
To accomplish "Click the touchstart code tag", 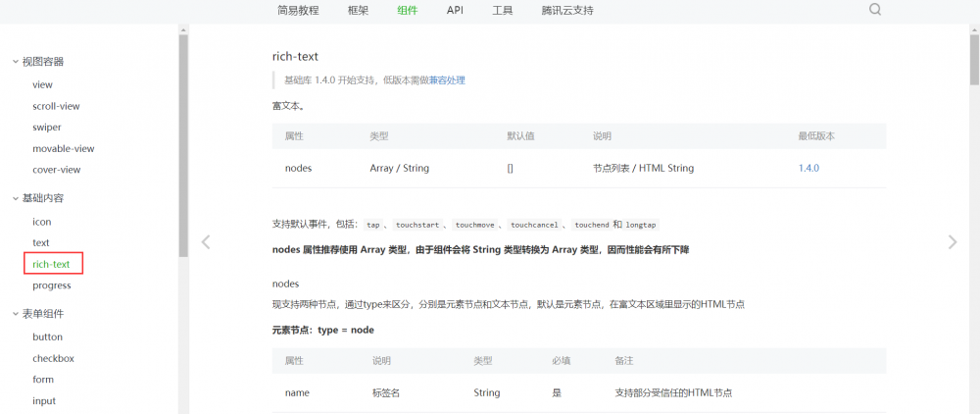I will (416, 225).
